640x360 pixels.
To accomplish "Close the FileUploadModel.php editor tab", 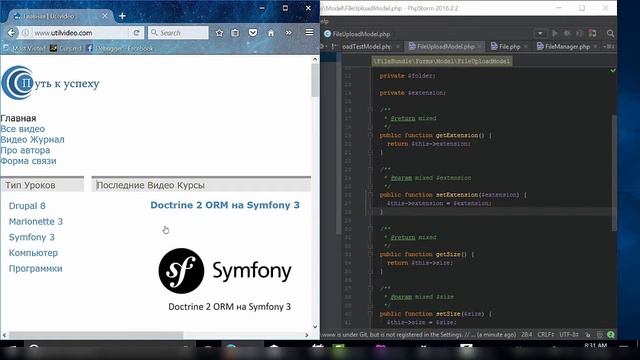I will coord(480,47).
